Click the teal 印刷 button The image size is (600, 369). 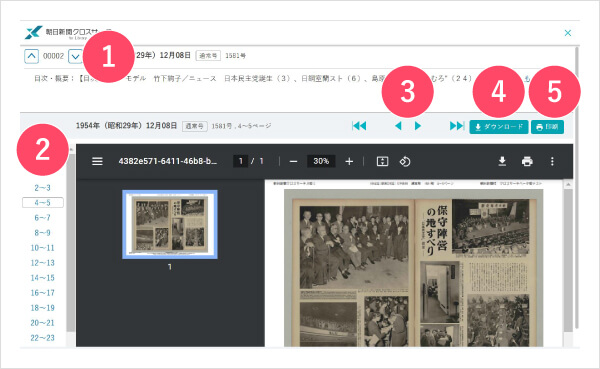(x=547, y=127)
